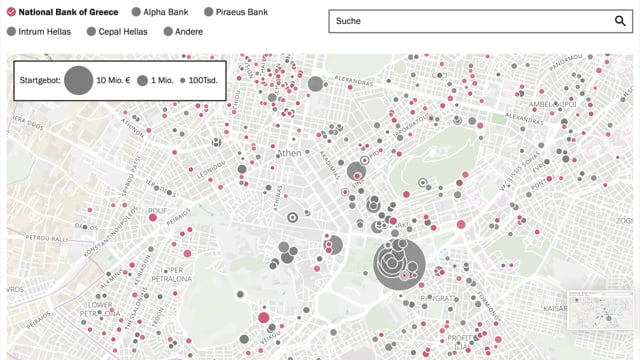This screenshot has height=360, width=640.
Task: Select the large red bubble near Veikou
Action: point(264,318)
